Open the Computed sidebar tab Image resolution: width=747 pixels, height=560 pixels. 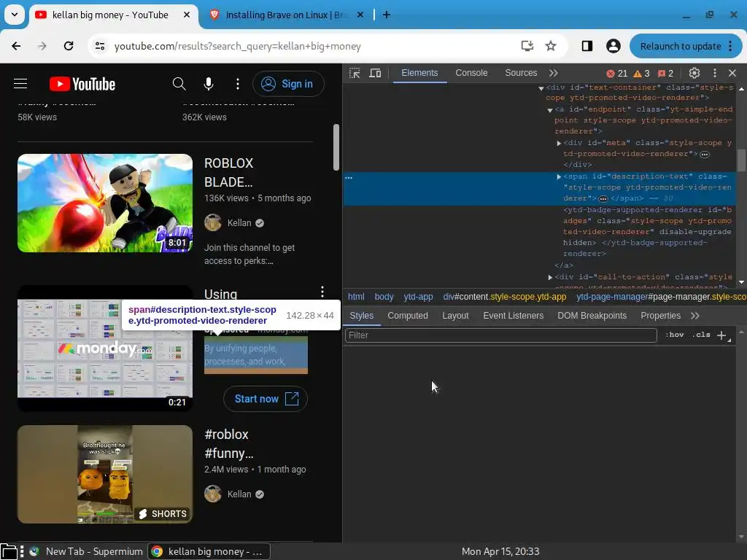coord(408,316)
